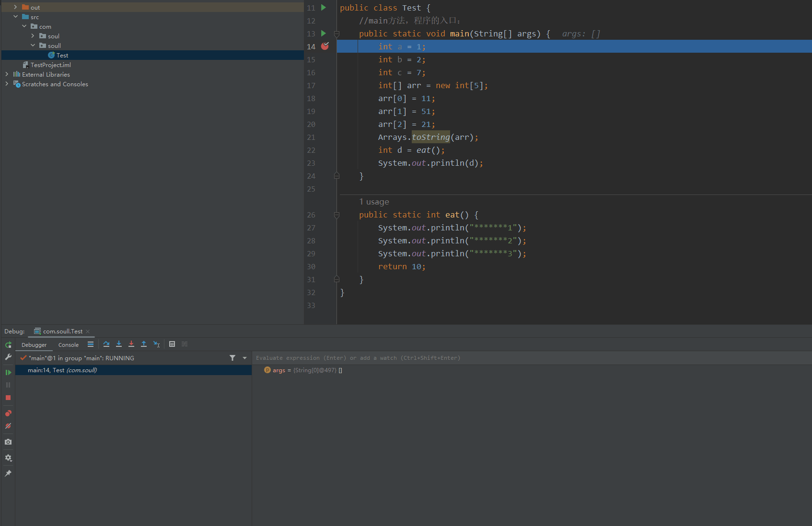Open debugger settings gear

tap(8, 458)
